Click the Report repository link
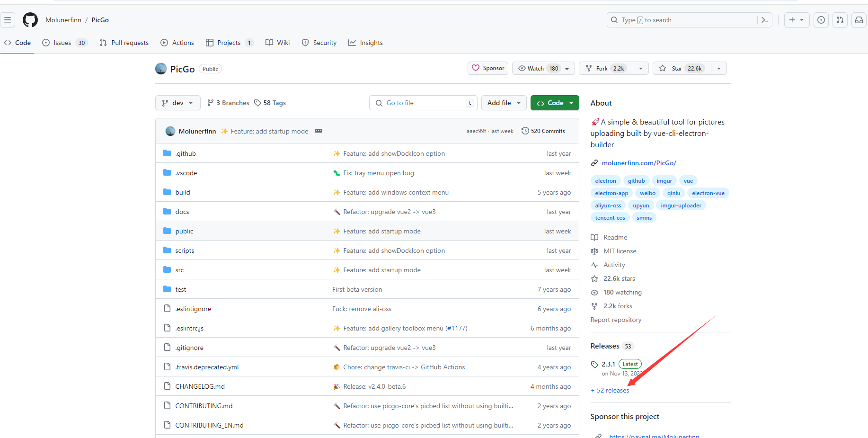868x438 pixels. pyautogui.click(x=616, y=320)
